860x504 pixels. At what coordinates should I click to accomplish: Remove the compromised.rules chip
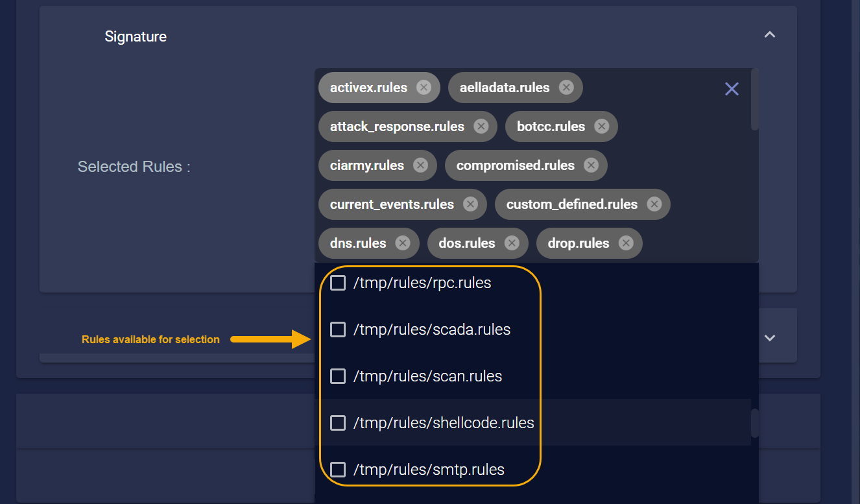tap(591, 165)
